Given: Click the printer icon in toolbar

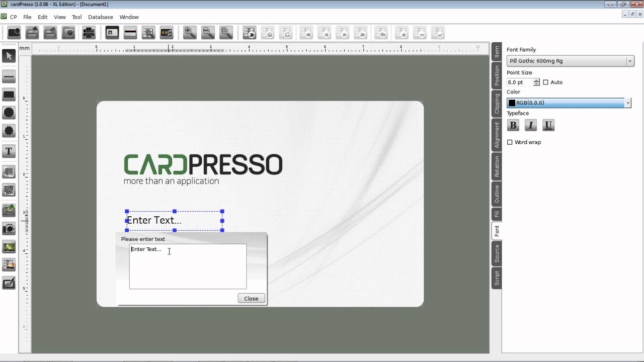Looking at the screenshot, I should pos(89,33).
